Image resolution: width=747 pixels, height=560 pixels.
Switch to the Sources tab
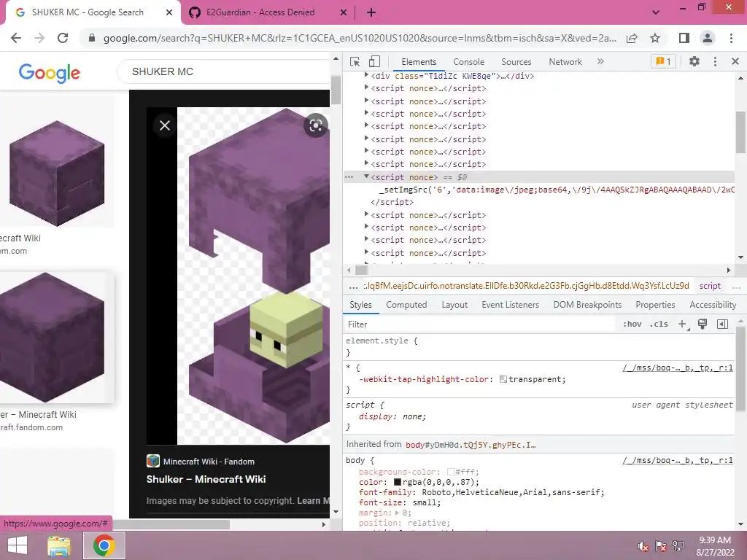click(516, 62)
